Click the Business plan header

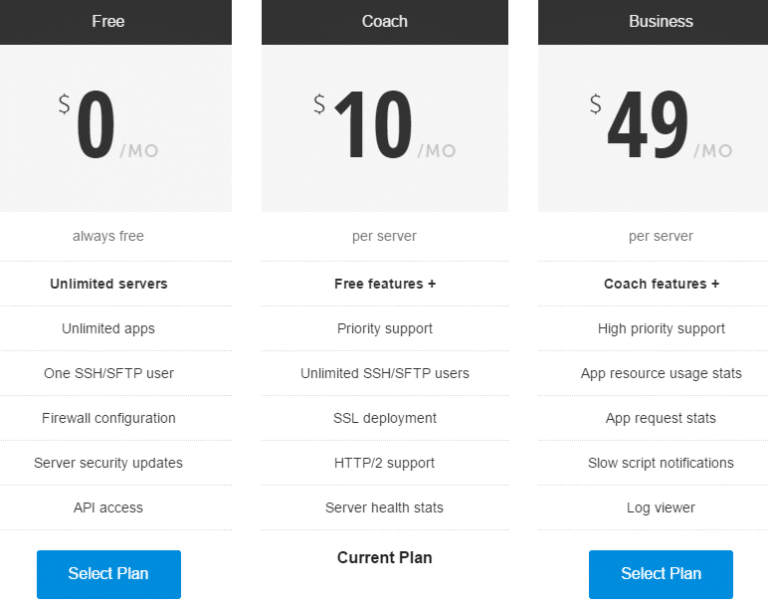[x=653, y=22]
